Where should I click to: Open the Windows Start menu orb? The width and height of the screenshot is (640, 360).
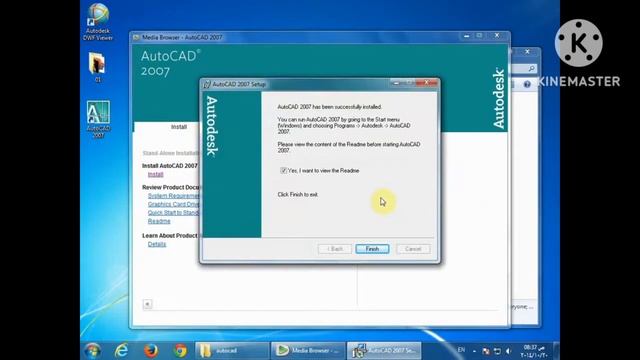click(x=93, y=351)
